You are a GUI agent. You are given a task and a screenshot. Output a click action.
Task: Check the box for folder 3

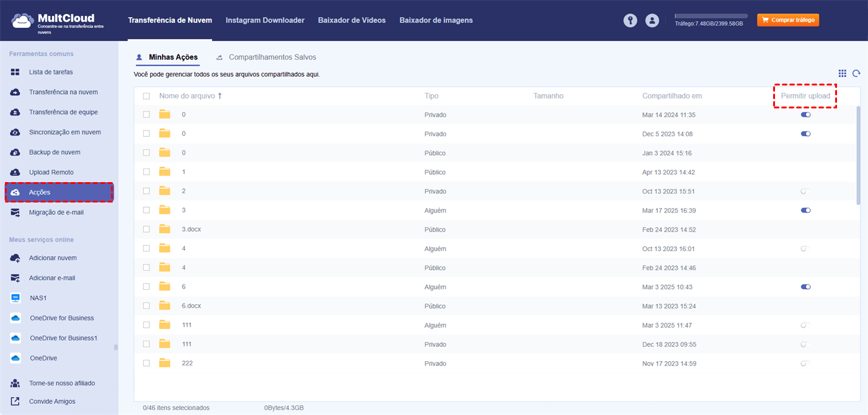(x=146, y=211)
